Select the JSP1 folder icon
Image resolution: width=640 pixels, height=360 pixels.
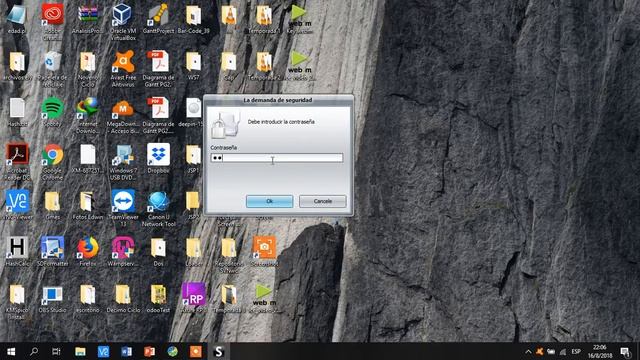[x=193, y=158]
